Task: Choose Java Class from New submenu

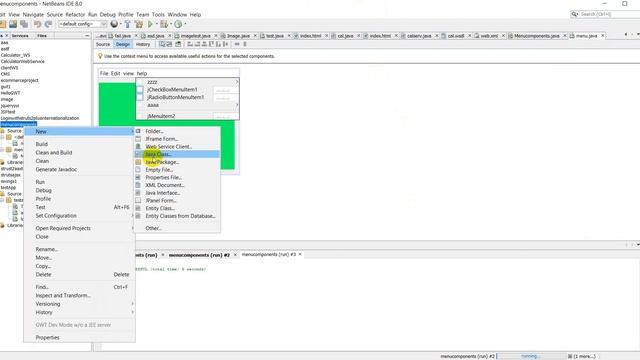Action: pos(177,154)
